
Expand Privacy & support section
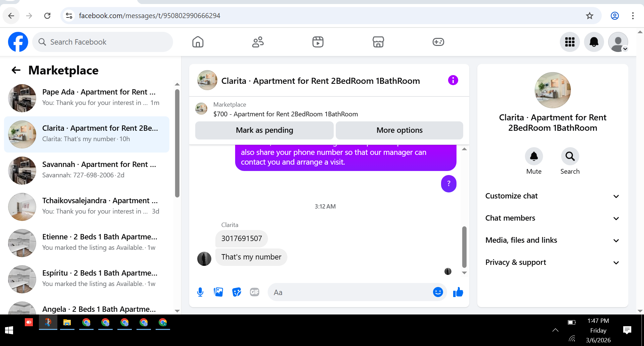(x=552, y=263)
